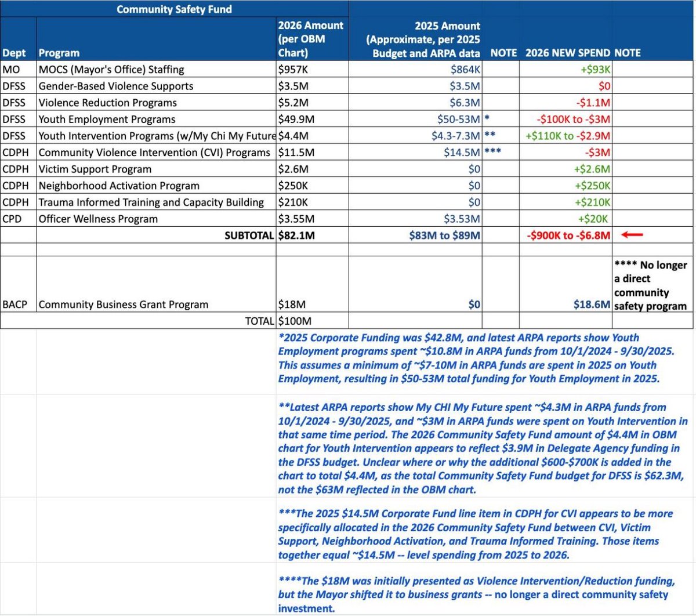Click the +$20K cell
696x616 pixels.
(565, 219)
